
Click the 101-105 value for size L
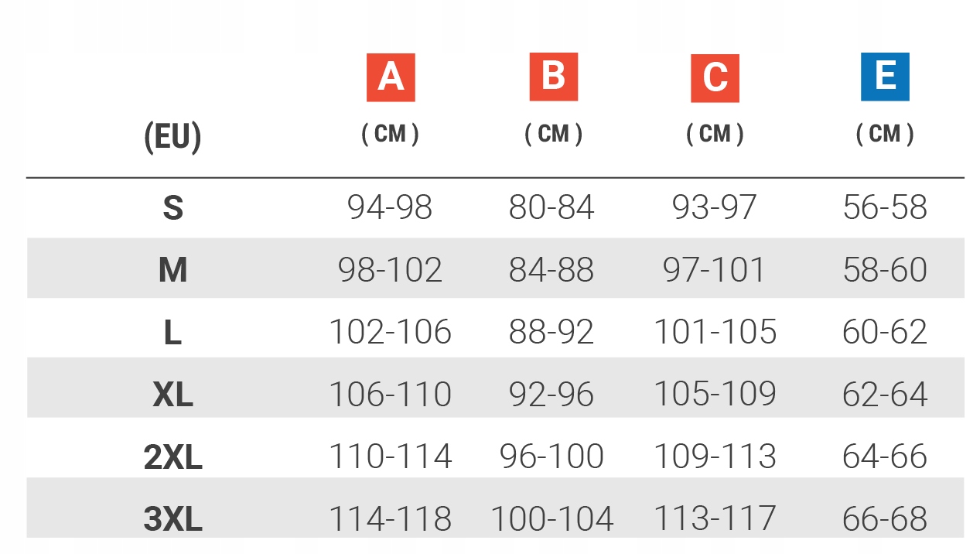[x=715, y=332]
